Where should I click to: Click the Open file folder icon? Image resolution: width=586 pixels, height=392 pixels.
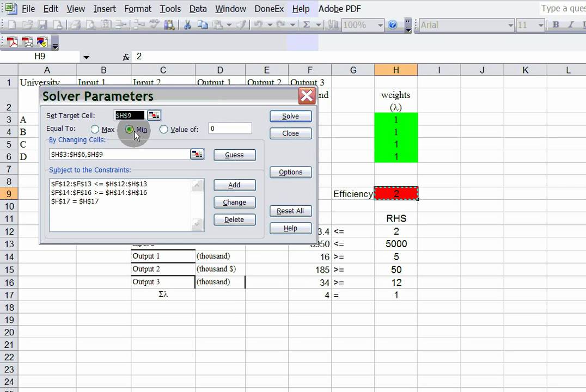(27, 25)
